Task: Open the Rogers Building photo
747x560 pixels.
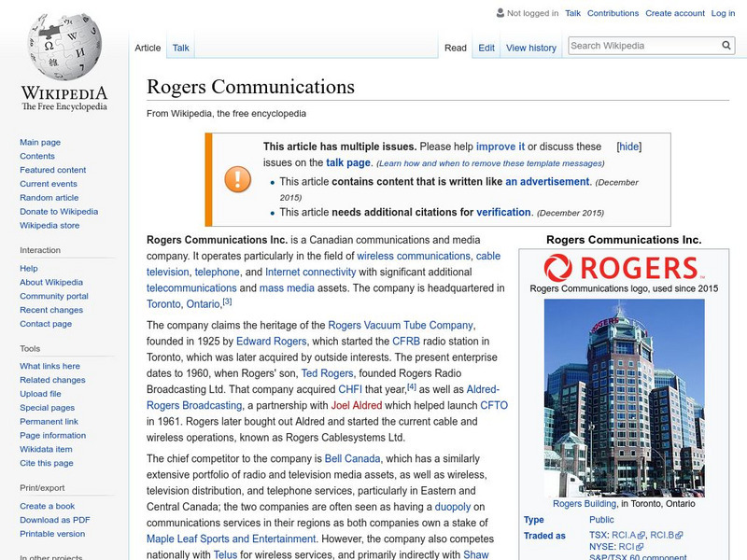Action: coord(624,398)
